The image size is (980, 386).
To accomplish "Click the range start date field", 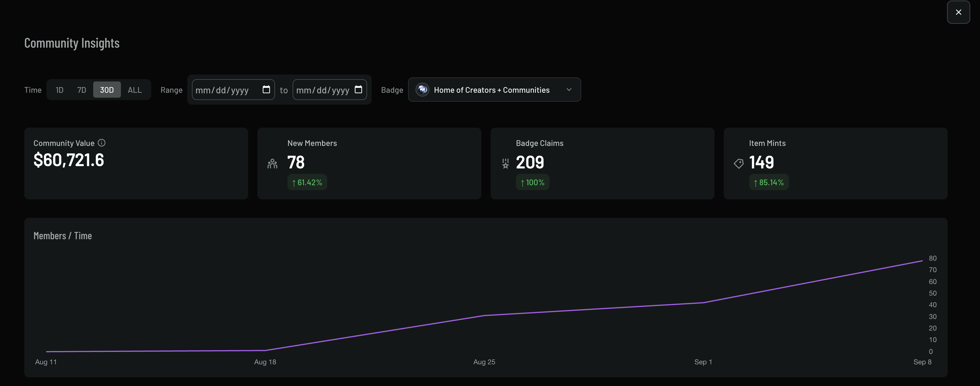I will click(233, 90).
